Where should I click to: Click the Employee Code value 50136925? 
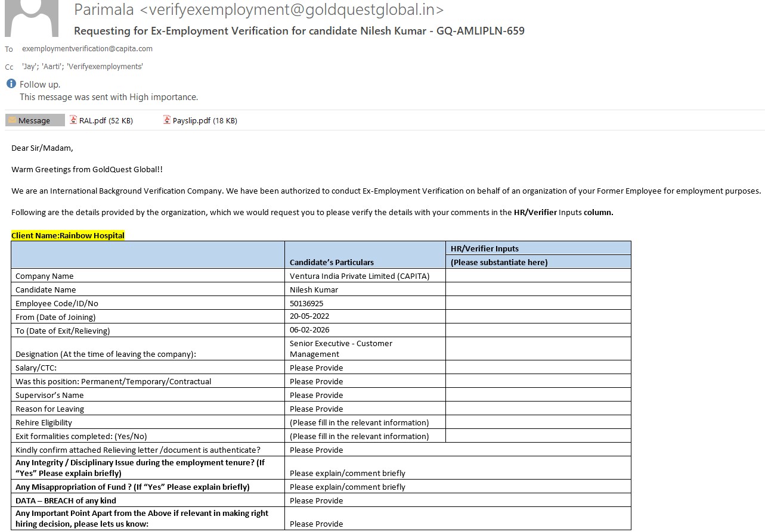click(x=306, y=303)
